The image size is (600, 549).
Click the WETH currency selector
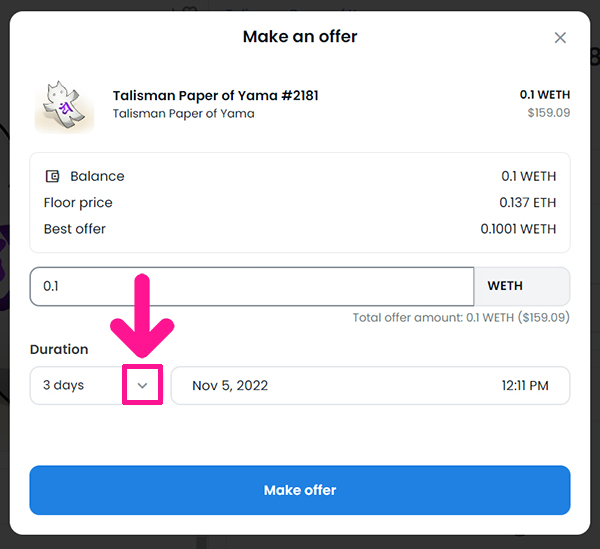pyautogui.click(x=522, y=286)
